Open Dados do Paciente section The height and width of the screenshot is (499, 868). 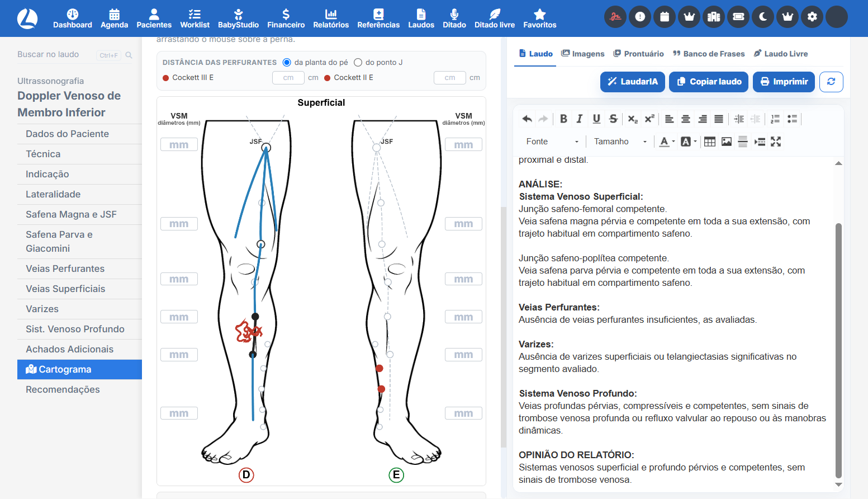(x=79, y=134)
